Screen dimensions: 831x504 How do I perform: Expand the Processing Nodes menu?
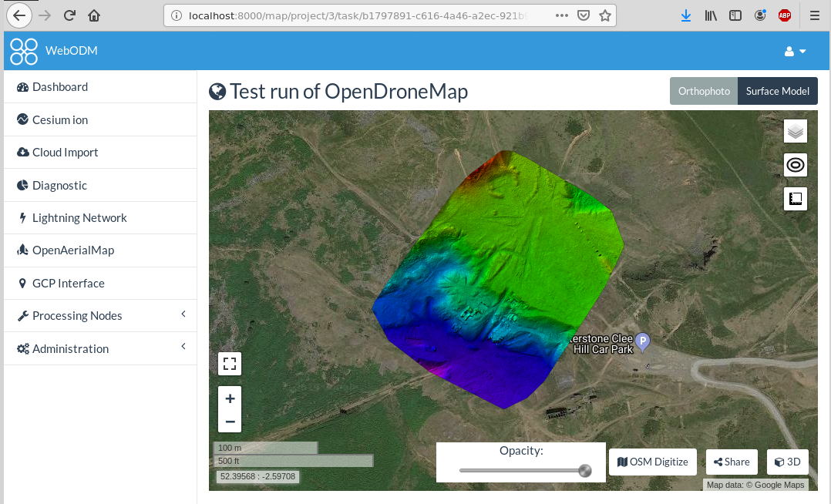(77, 315)
